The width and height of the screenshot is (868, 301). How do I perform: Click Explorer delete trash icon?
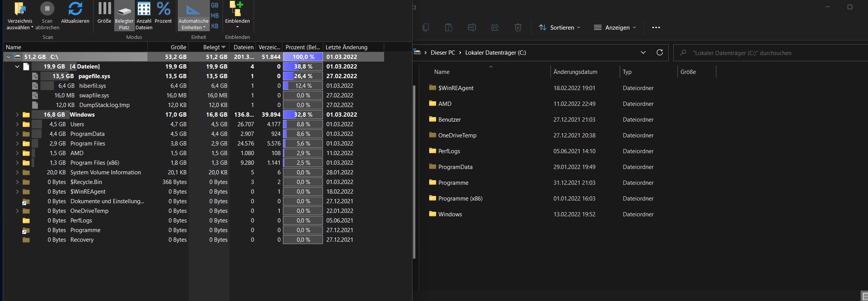[518, 27]
